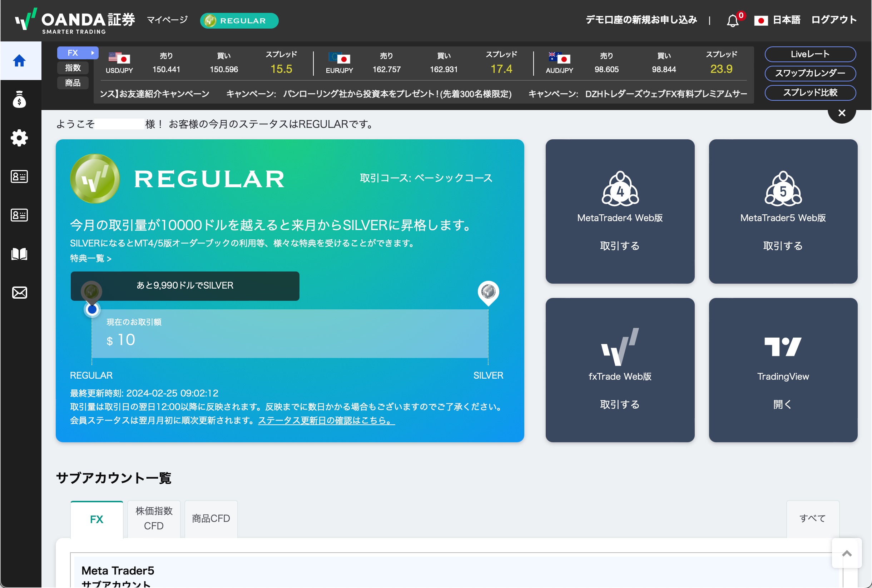Viewport: 872px width, 588px height.
Task: Click the MetaTrader5 Web版 icon
Action: click(x=783, y=189)
